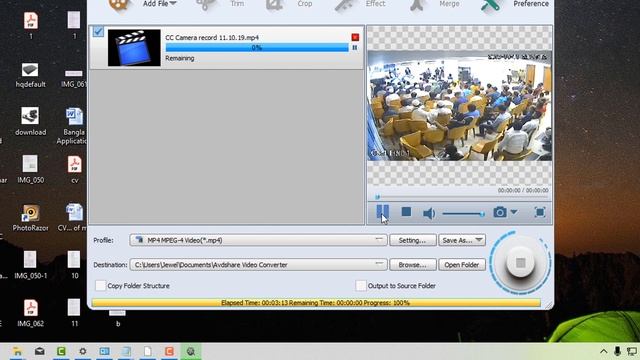Click the Browse... button
Screen dimensions: 640x360
pos(412,265)
